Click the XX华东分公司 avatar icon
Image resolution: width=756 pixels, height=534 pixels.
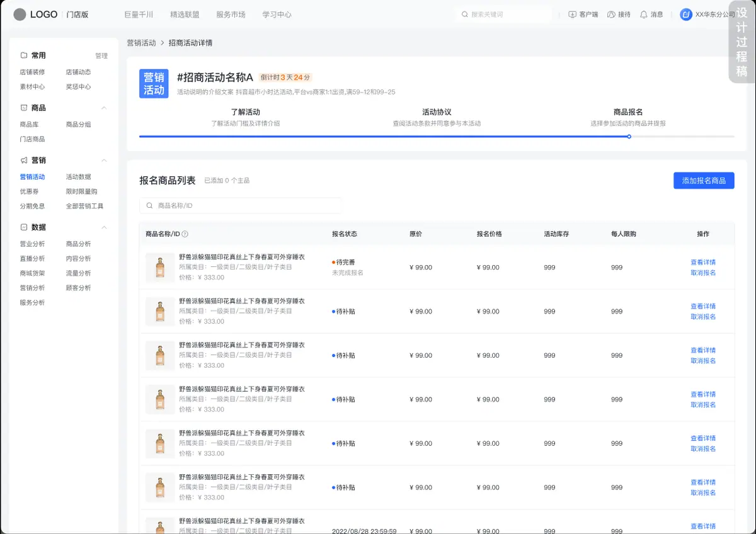pos(686,14)
